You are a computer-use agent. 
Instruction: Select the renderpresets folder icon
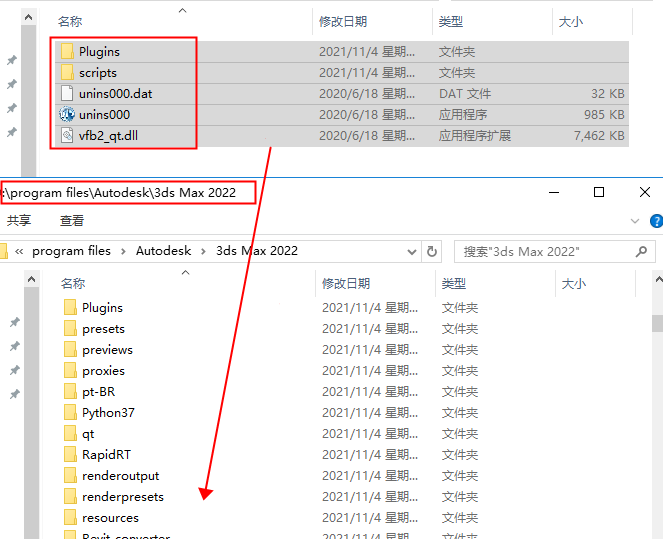pos(70,497)
